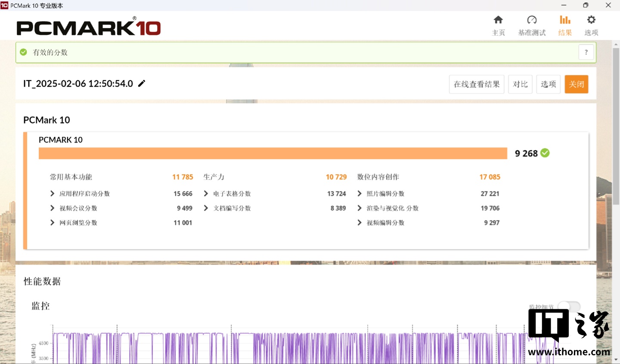The height and width of the screenshot is (364, 620).
Task: Click the 在线查看结果 button
Action: point(477,84)
